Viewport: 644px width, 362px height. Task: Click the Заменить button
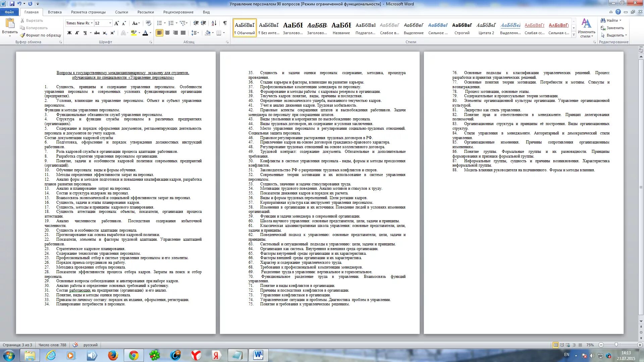[x=612, y=28]
